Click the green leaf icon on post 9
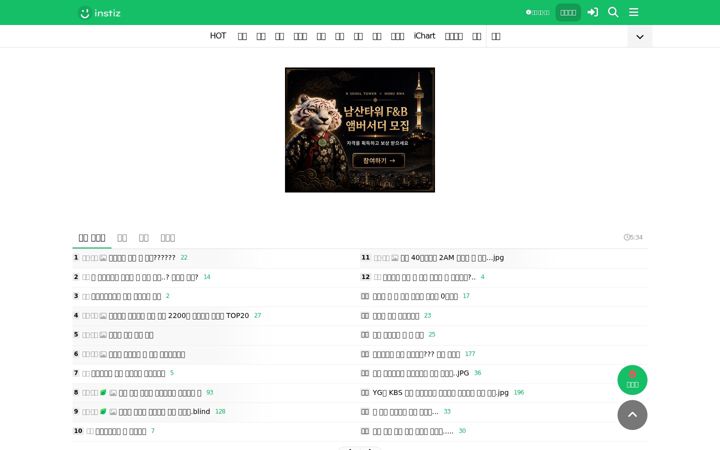The width and height of the screenshot is (720, 450). pyautogui.click(x=103, y=412)
